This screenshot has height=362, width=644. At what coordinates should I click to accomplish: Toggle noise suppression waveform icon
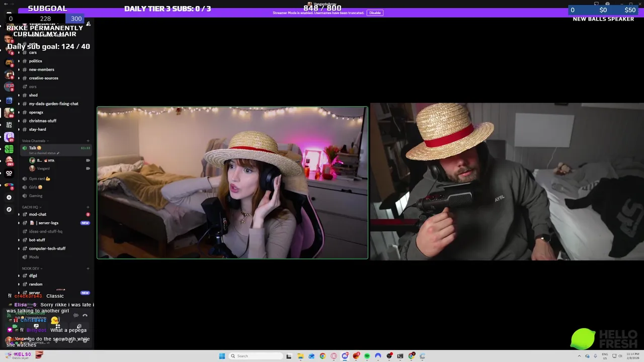coord(76,316)
